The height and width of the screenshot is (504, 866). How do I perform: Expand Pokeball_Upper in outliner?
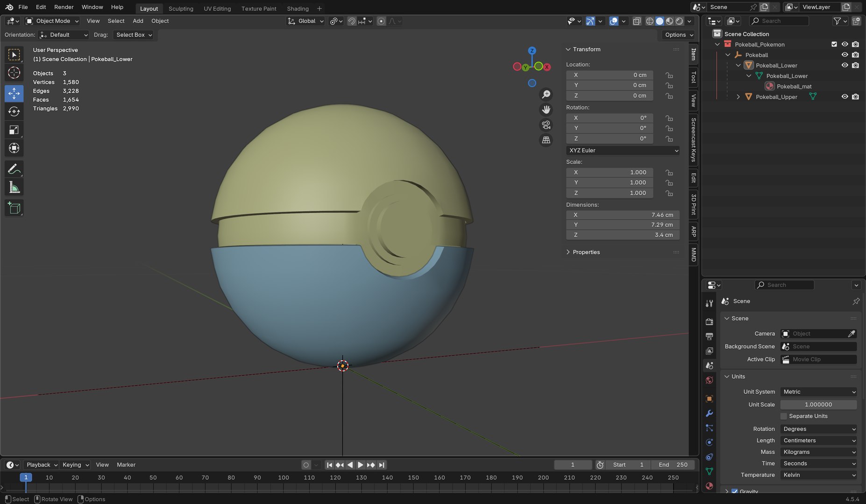(738, 97)
